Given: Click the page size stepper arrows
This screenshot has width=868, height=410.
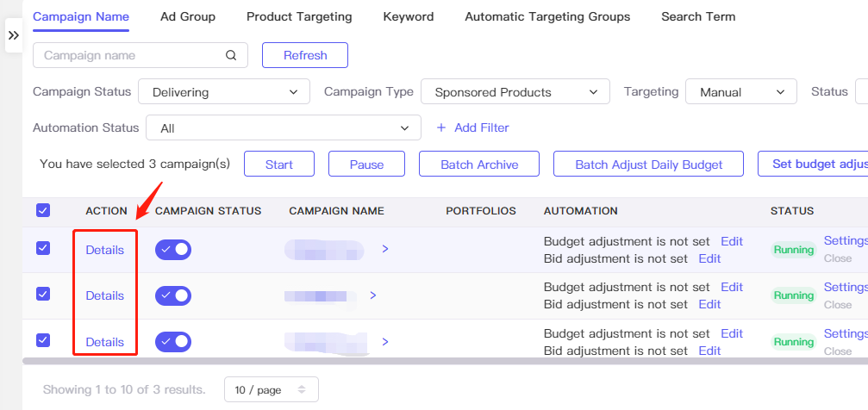Looking at the screenshot, I should tap(302, 389).
